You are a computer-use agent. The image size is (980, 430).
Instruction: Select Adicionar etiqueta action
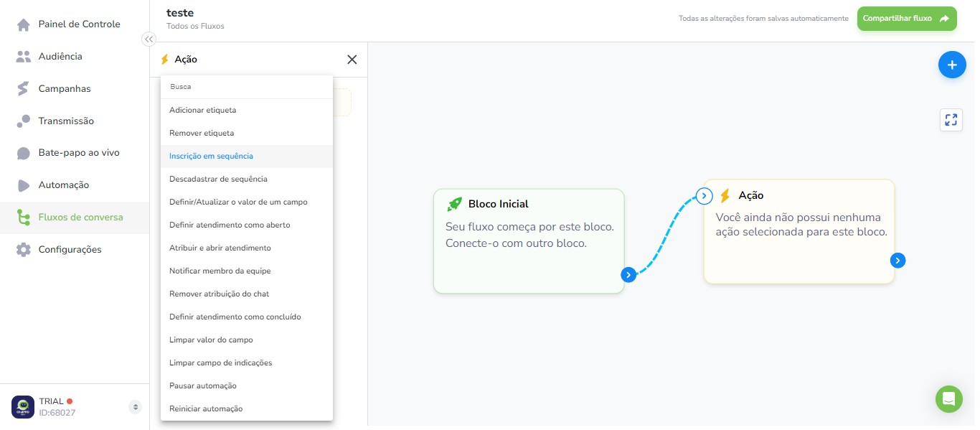coord(247,111)
